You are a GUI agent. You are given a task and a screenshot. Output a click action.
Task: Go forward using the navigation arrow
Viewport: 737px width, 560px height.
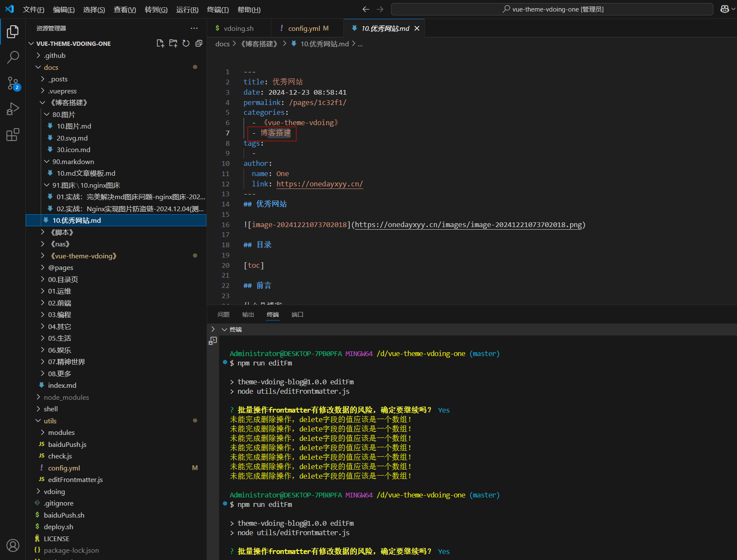pyautogui.click(x=380, y=9)
